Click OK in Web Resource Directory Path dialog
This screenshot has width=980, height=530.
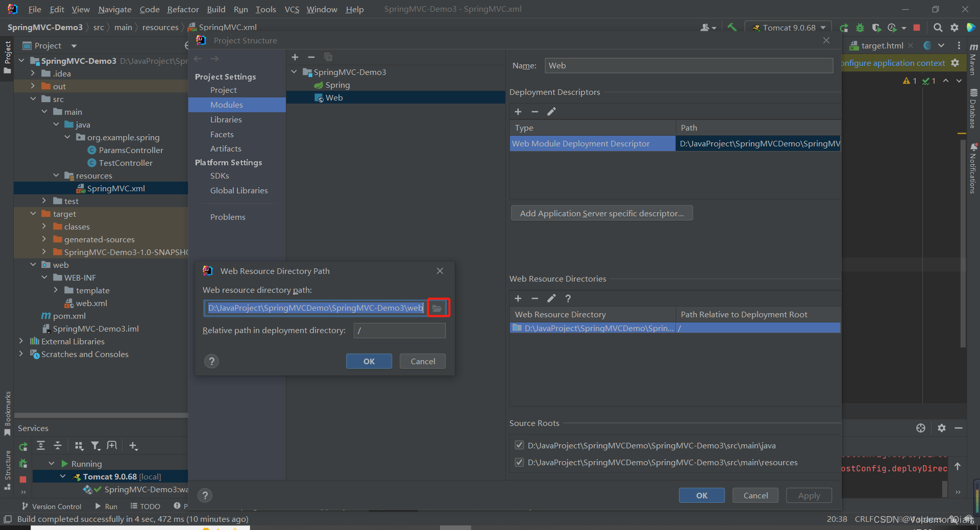coord(369,361)
